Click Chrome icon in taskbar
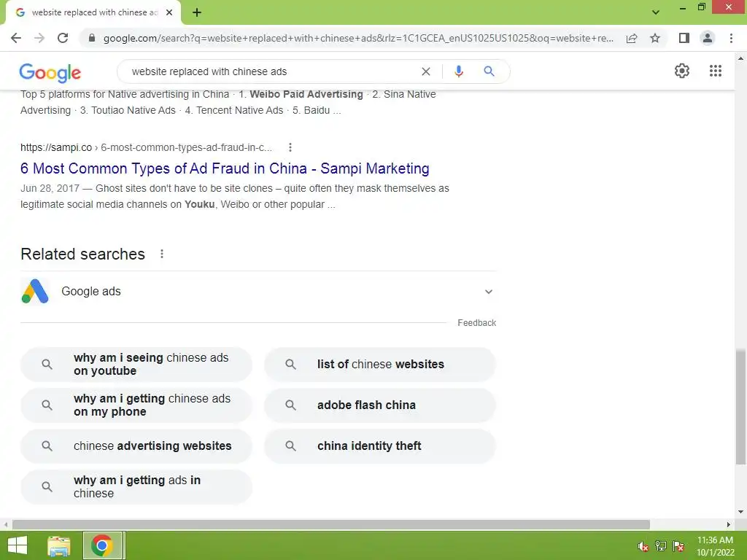The height and width of the screenshot is (560, 747). tap(102, 545)
